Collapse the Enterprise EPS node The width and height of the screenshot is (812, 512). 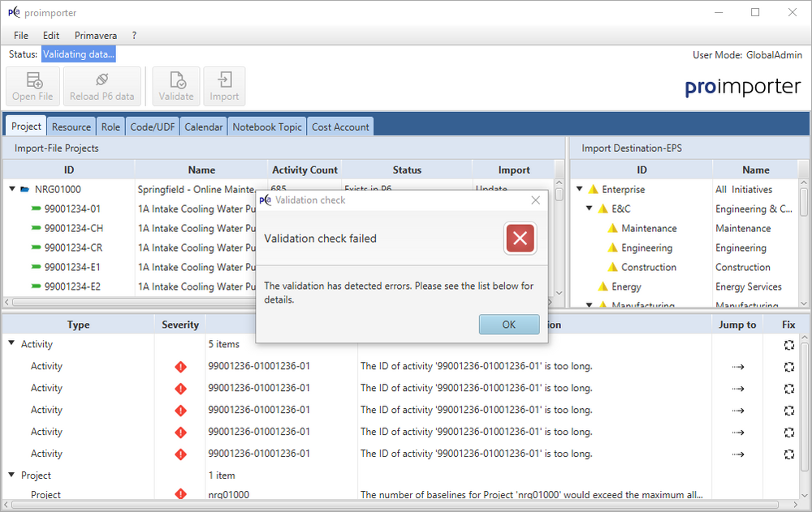coord(580,190)
